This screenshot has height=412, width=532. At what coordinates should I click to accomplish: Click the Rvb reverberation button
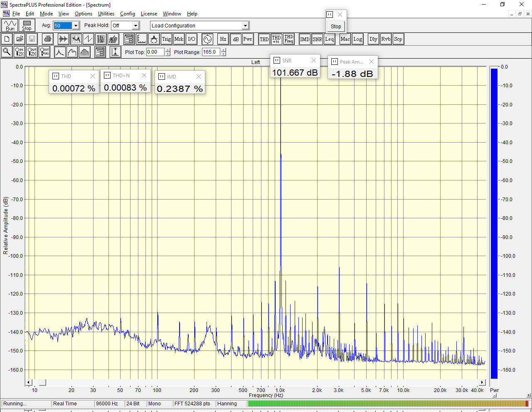click(386, 39)
